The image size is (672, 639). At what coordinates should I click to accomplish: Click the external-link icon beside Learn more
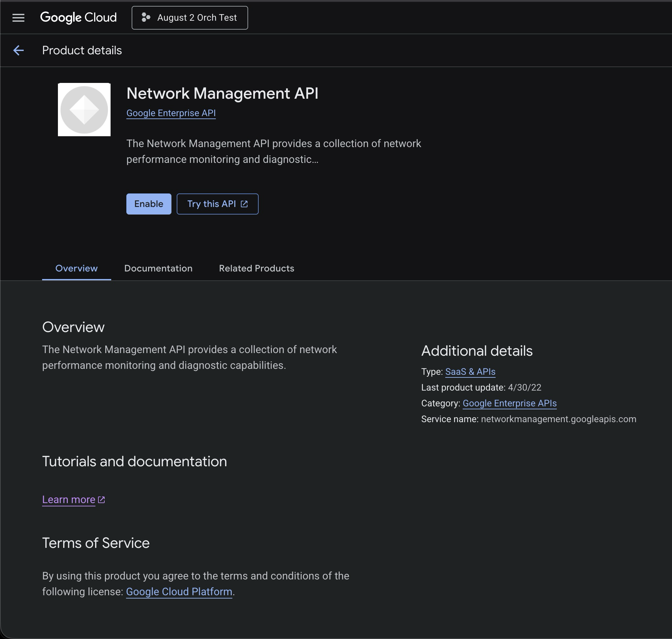[x=101, y=500]
